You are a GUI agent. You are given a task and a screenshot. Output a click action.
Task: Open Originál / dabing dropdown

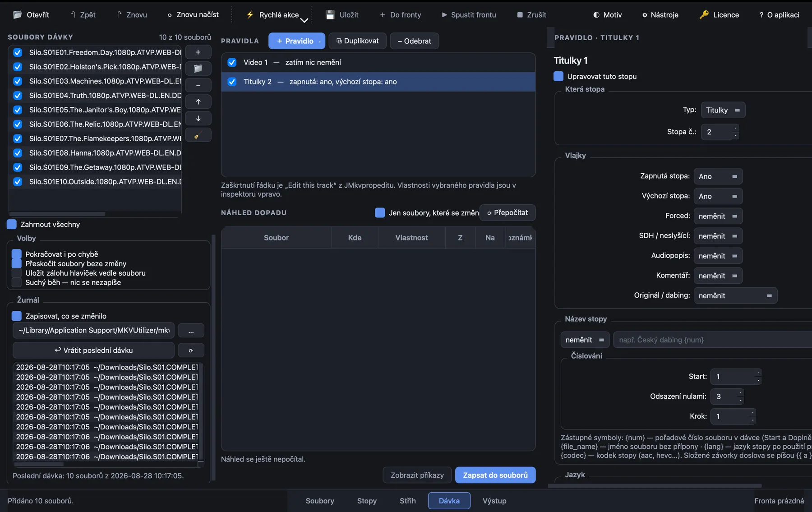pyautogui.click(x=735, y=295)
